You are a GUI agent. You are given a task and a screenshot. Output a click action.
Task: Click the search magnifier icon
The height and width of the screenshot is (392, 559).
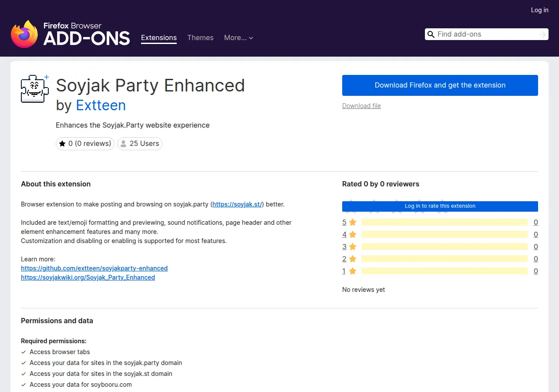[x=431, y=34]
